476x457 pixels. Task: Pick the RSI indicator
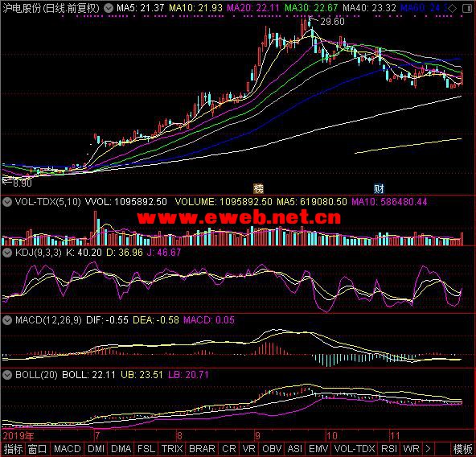pyautogui.click(x=389, y=449)
